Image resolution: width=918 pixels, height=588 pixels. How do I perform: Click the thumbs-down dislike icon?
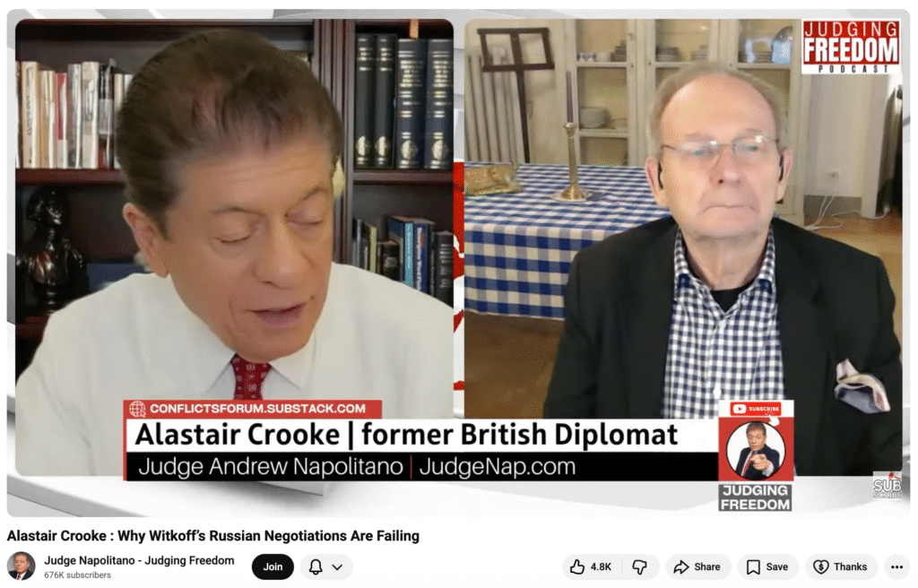[639, 566]
